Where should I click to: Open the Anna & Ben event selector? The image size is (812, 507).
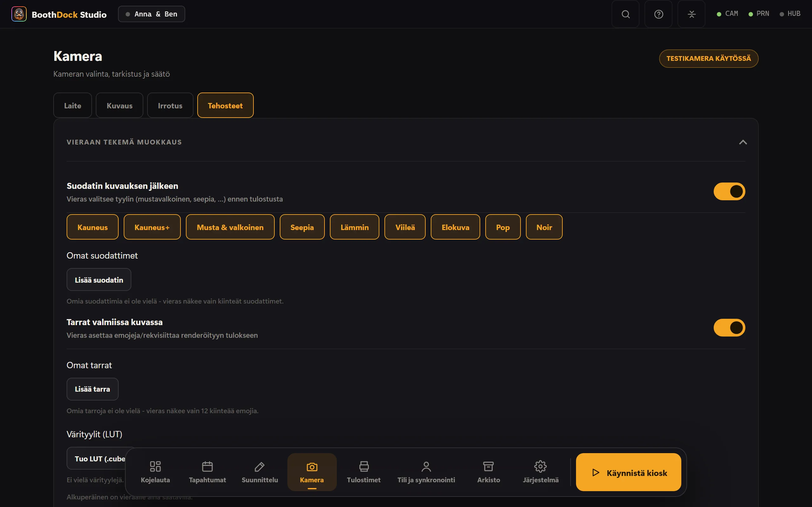[151, 14]
